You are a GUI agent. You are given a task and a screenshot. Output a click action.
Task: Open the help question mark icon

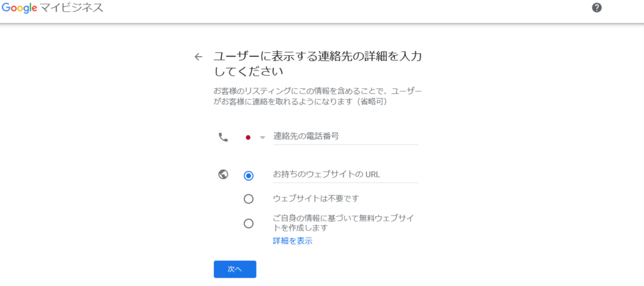(x=597, y=8)
